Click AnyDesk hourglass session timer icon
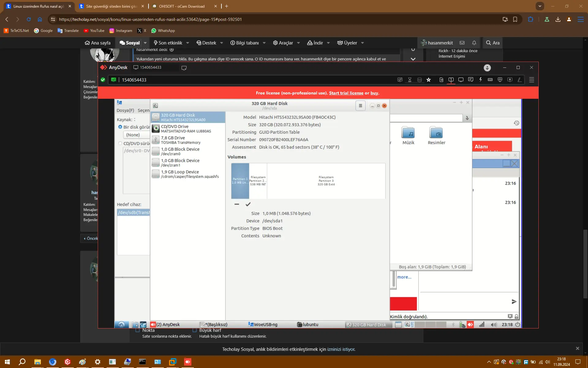 click(410, 80)
